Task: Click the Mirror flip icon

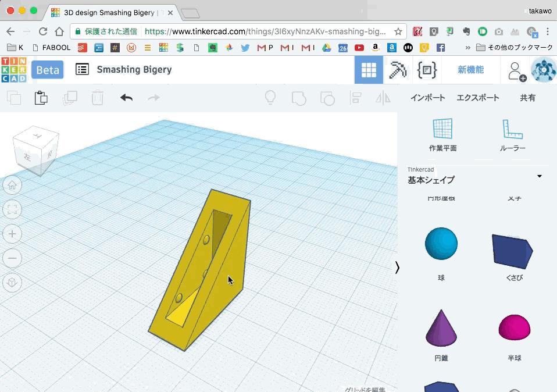Action: tap(383, 98)
